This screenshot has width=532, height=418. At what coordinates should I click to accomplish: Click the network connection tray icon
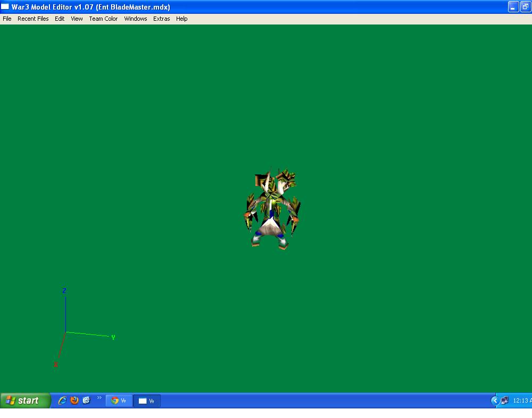coord(505,400)
